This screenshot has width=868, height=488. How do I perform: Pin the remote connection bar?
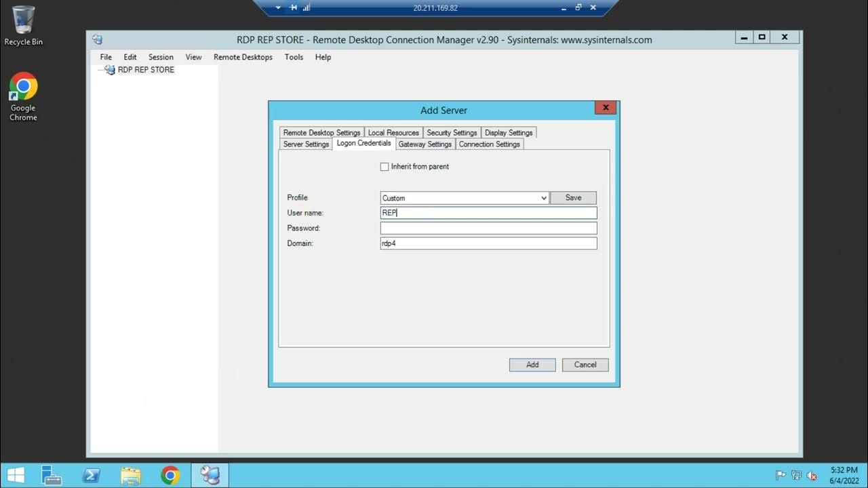293,7
